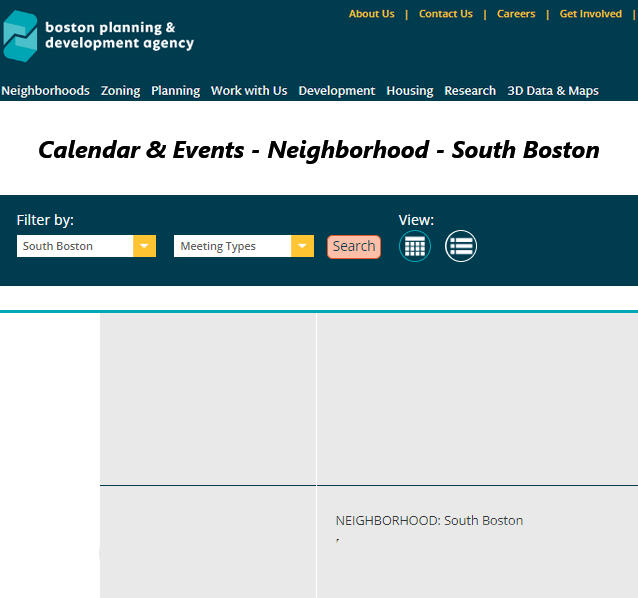Click the Calendar & Events page heading
The image size is (638, 598).
point(319,150)
